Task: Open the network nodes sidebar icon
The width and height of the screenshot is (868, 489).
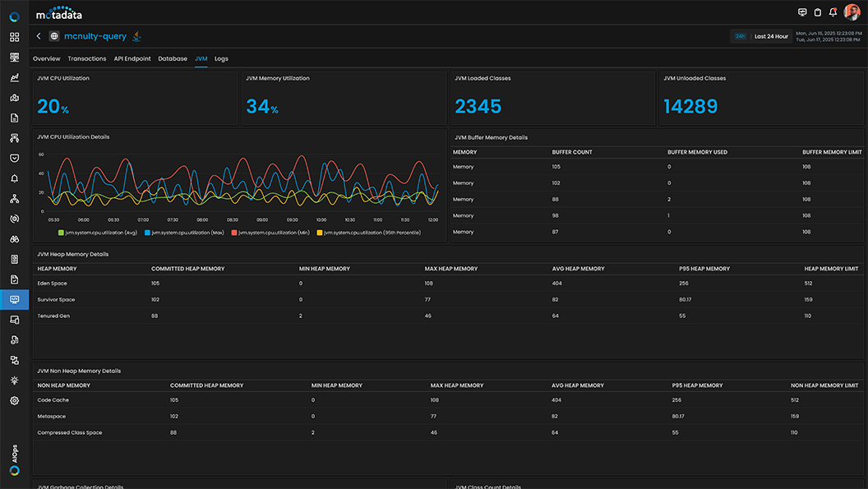Action: (x=15, y=199)
